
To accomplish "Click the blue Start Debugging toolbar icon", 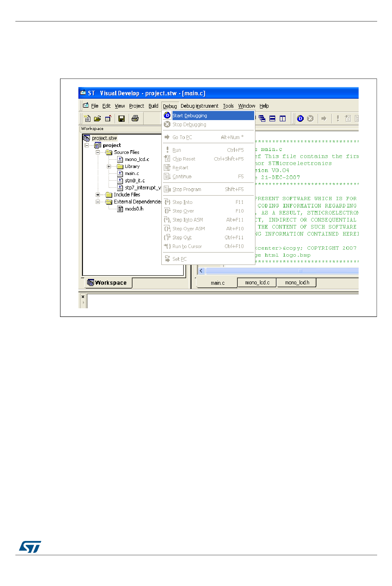I will click(x=300, y=118).
